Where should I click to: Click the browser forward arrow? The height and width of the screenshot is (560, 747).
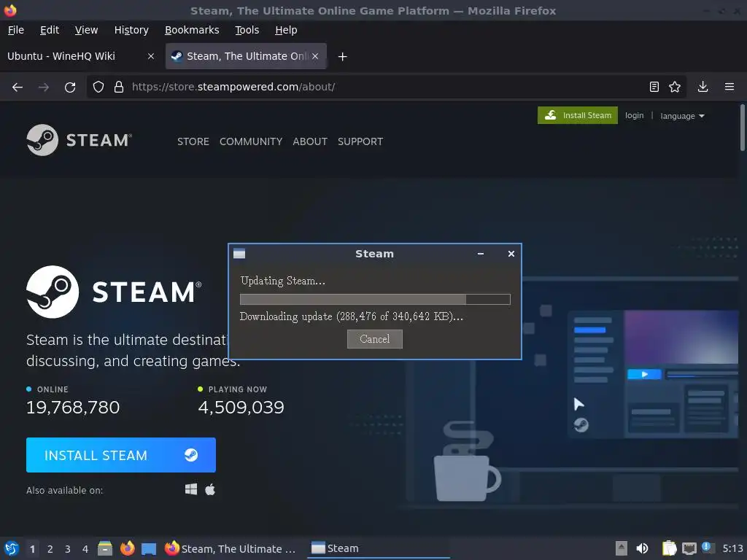point(43,87)
